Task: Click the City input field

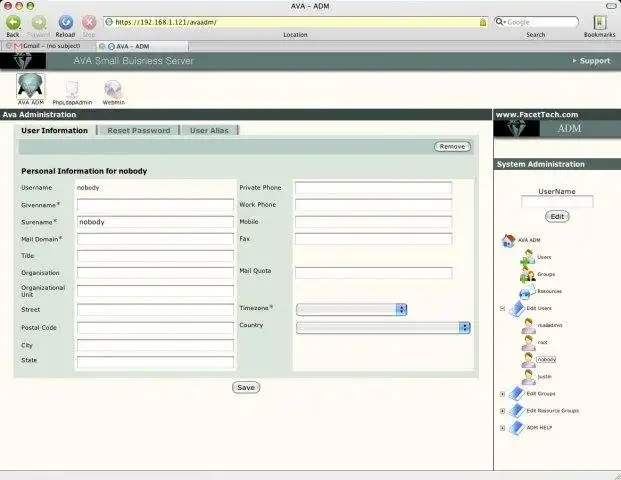Action: pos(155,345)
